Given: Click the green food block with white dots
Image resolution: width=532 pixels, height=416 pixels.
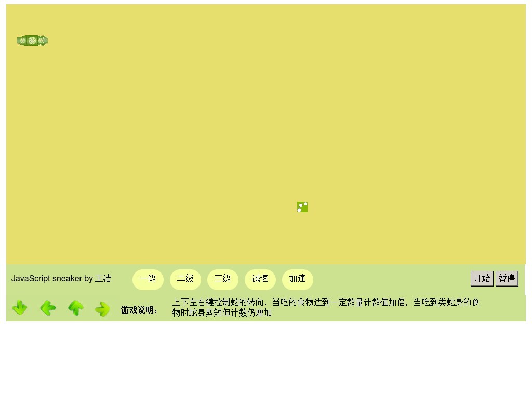Looking at the screenshot, I should tap(302, 207).
